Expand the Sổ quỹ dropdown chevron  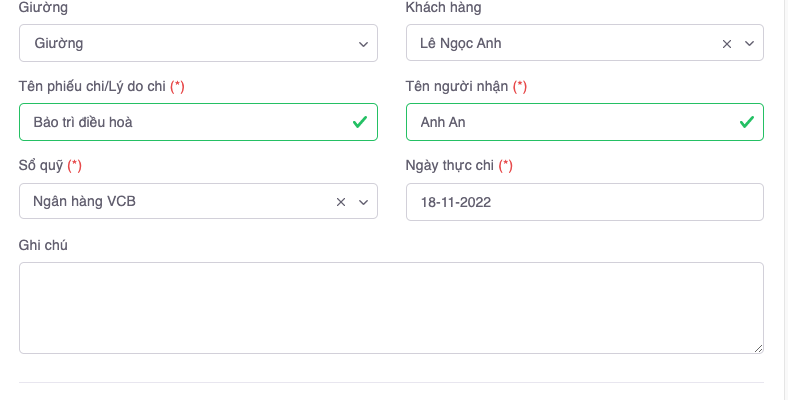pos(362,202)
